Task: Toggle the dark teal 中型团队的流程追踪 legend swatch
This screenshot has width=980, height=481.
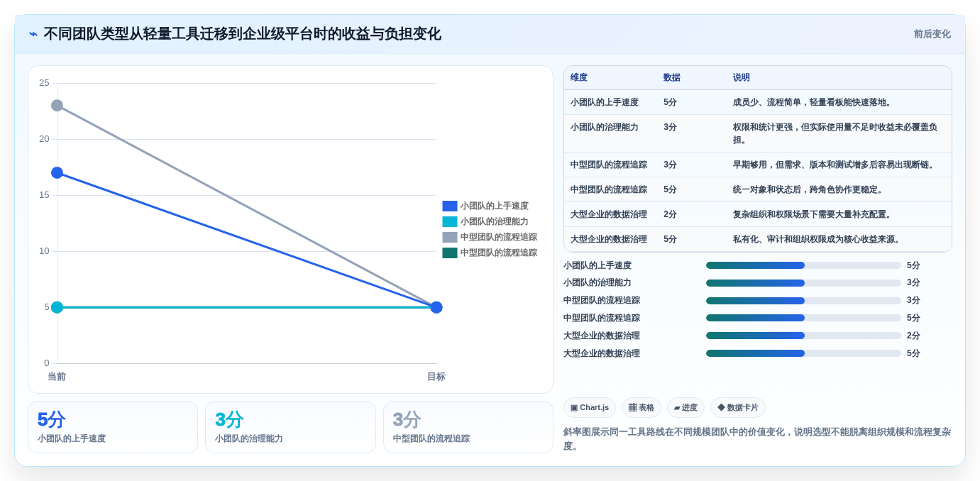Action: (x=450, y=253)
